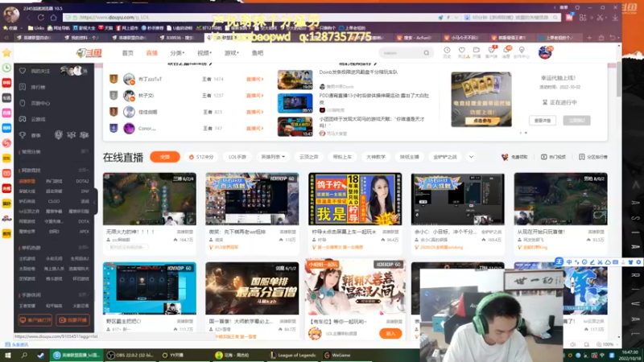Open the Doinb video thumbnail
This screenshot has width=644, height=362.
pyautogui.click(x=295, y=80)
